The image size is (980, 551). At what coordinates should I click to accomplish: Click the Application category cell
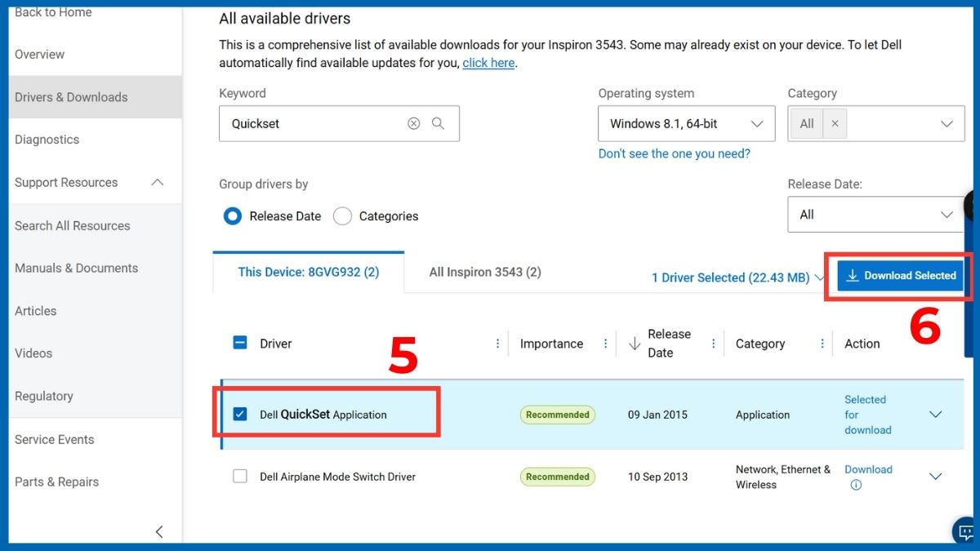[x=763, y=415]
